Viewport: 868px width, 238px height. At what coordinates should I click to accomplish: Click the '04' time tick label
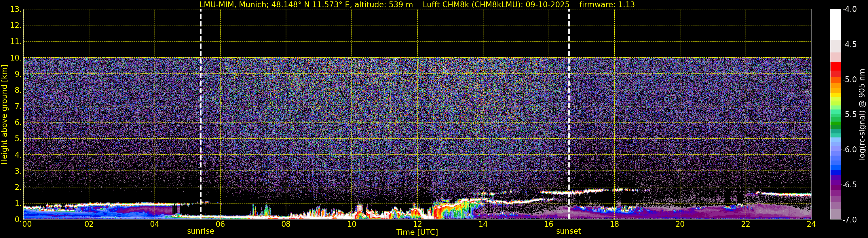(x=155, y=224)
